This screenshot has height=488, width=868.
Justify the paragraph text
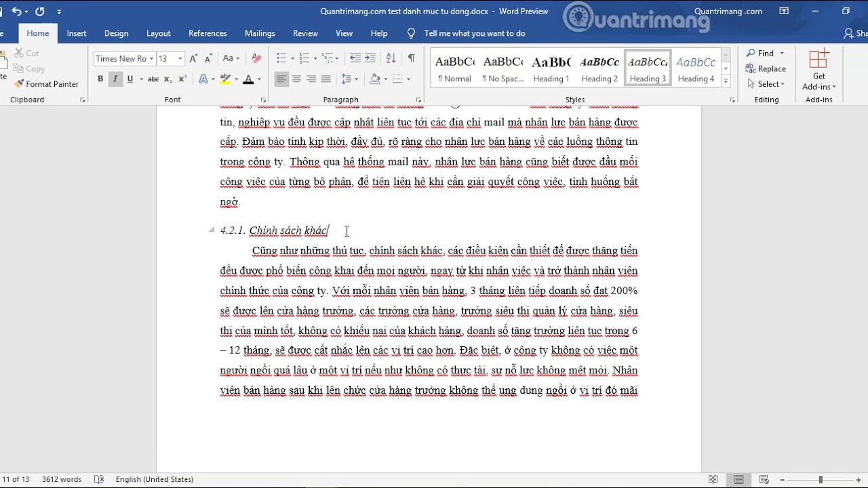coord(326,79)
